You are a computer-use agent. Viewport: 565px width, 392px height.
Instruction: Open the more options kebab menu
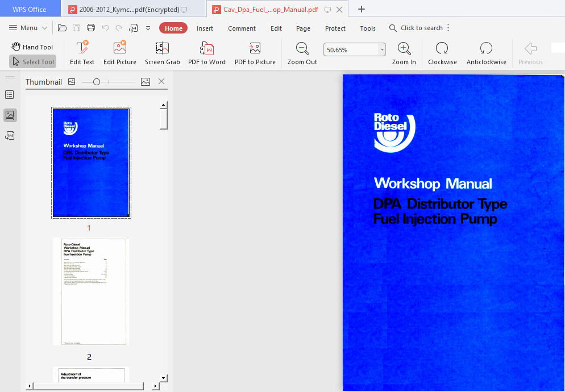coord(448,28)
